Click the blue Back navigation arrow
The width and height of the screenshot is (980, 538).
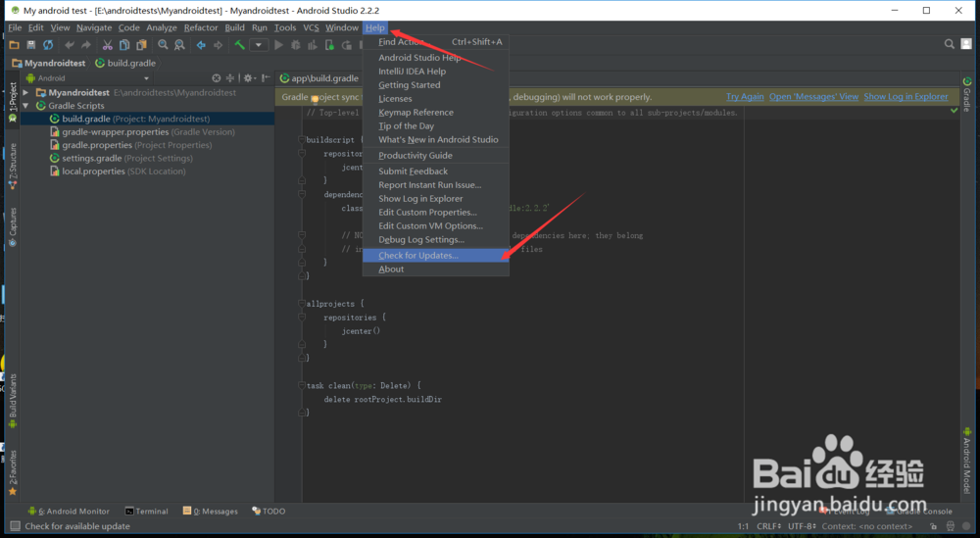coord(201,45)
